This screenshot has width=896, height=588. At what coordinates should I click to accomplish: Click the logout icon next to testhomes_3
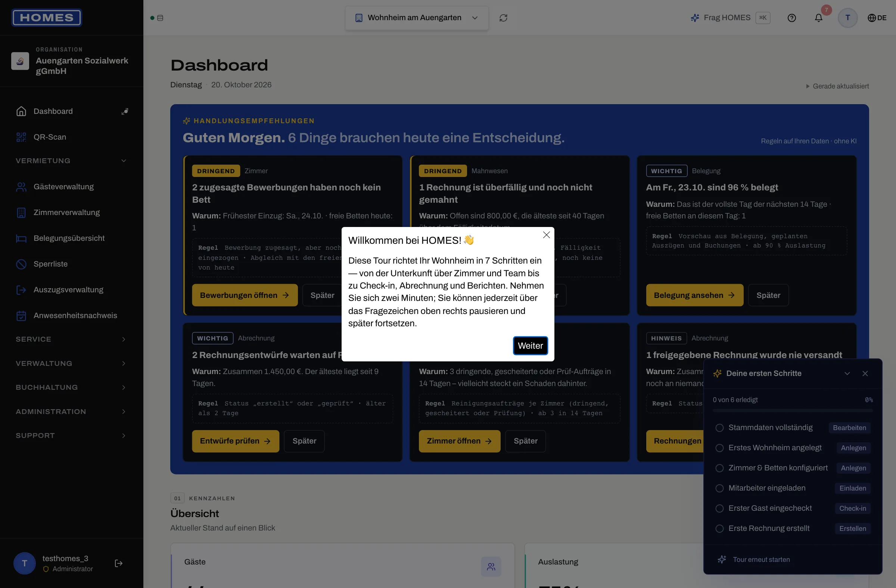coord(119,563)
